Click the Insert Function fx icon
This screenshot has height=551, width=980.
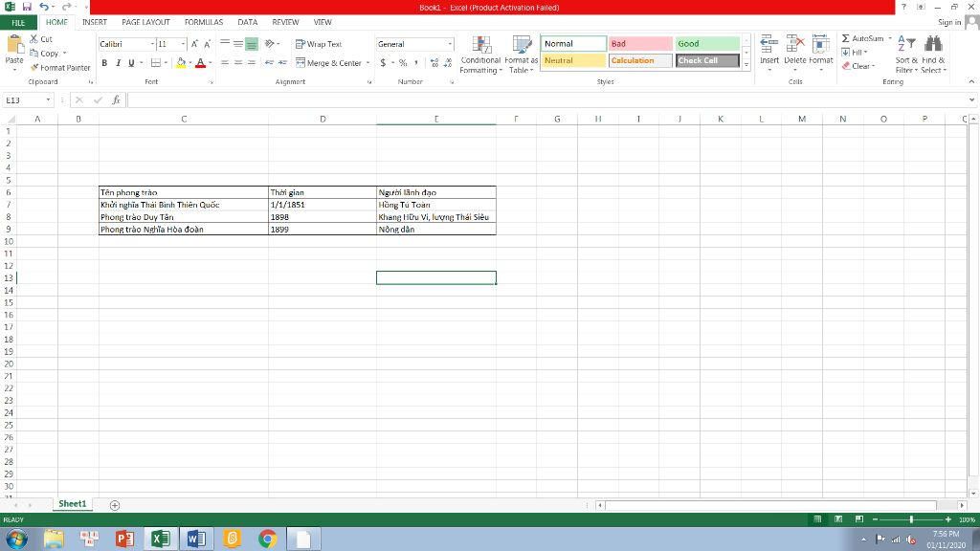point(116,99)
